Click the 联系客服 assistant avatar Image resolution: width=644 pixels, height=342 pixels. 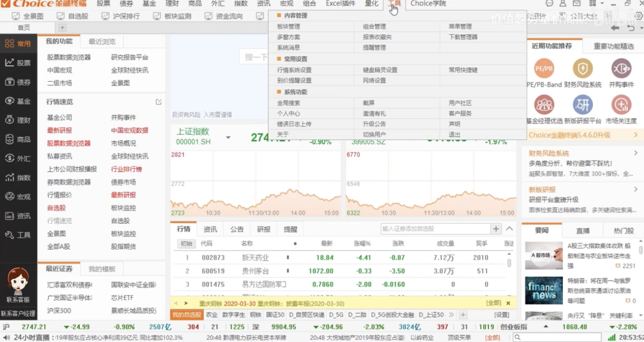[x=18, y=281]
